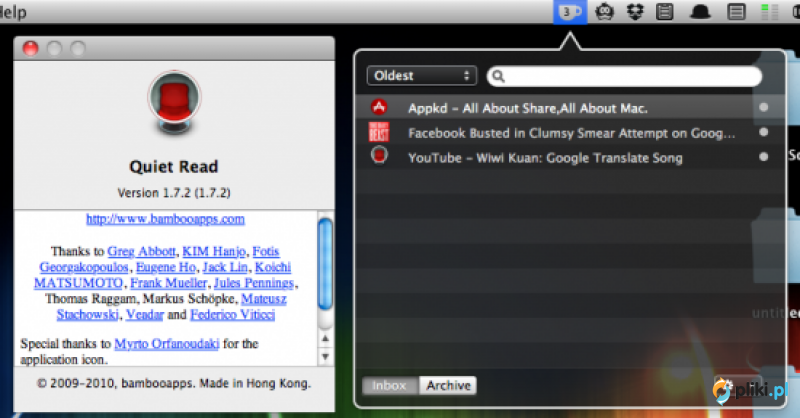800x418 pixels.
Task: Open the Help menu
Action: (x=12, y=11)
